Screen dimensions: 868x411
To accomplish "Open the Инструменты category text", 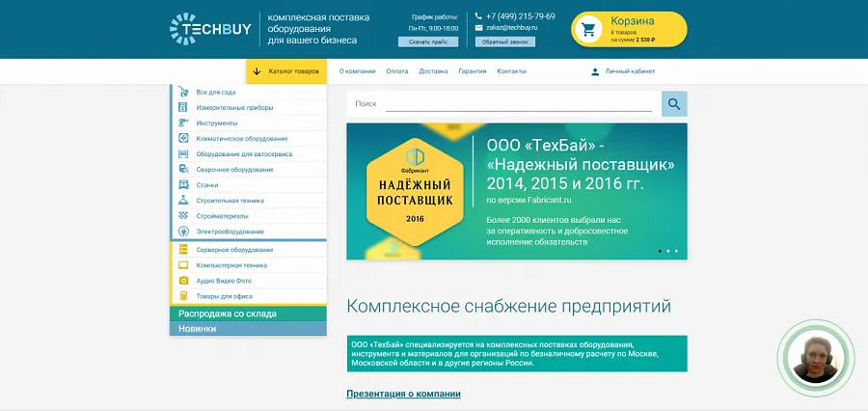I will point(216,123).
